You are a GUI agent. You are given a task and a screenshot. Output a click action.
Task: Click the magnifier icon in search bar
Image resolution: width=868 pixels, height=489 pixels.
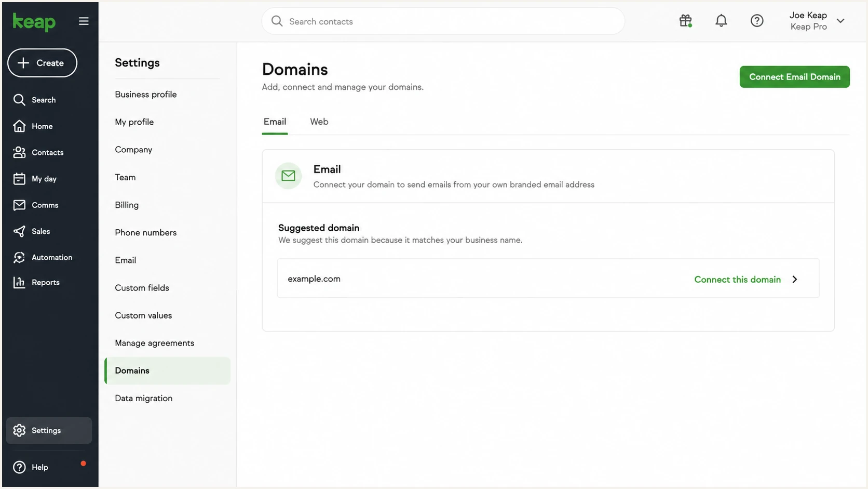[x=277, y=21]
